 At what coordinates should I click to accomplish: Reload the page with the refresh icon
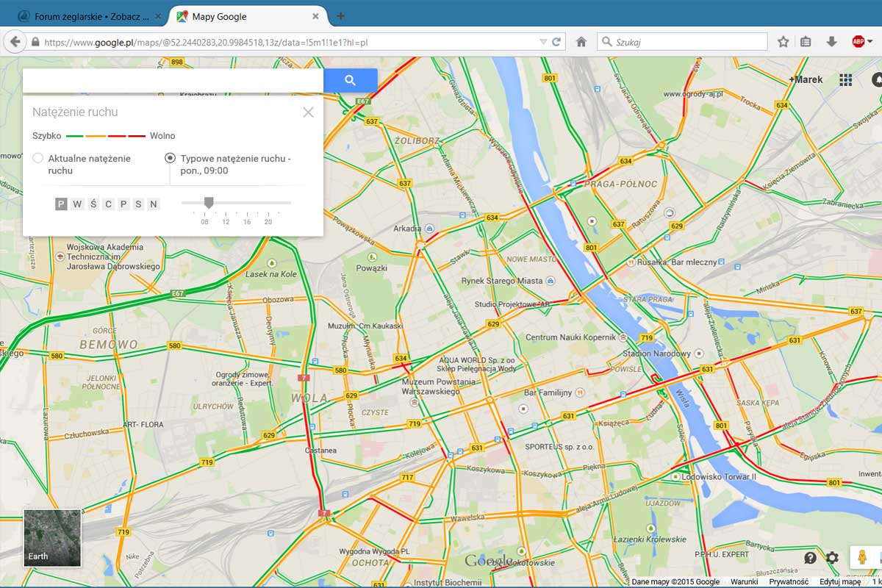coord(556,43)
